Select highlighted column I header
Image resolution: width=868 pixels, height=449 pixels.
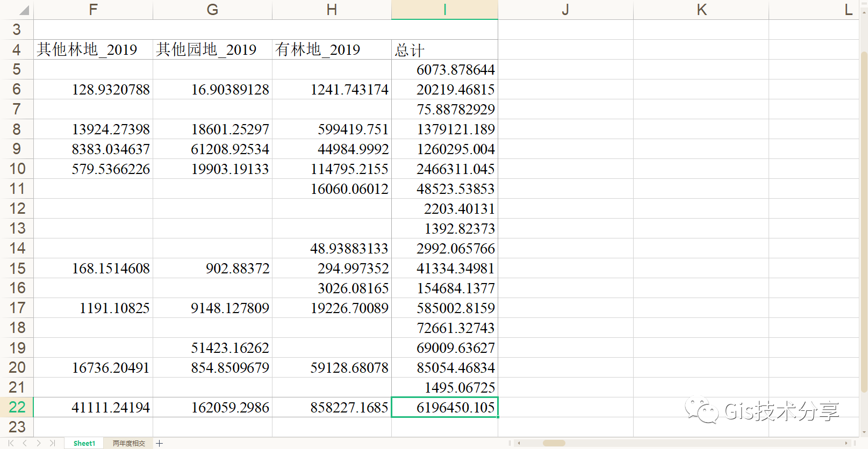pyautogui.click(x=445, y=10)
